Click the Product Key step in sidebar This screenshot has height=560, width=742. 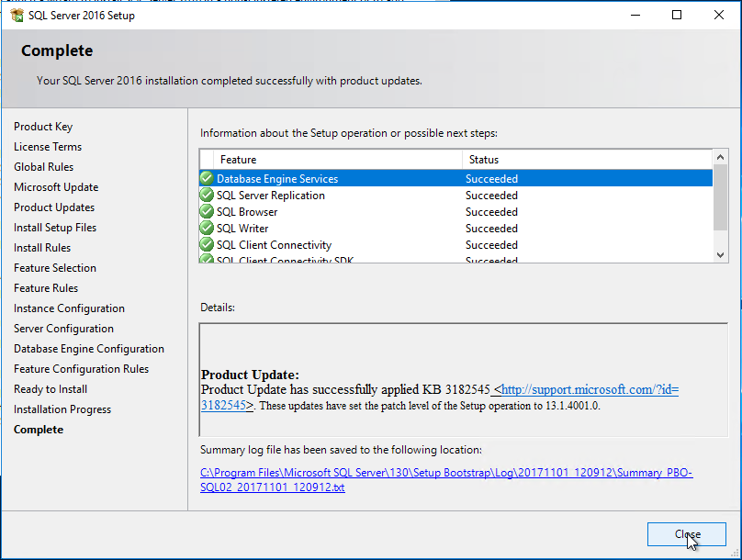(43, 127)
